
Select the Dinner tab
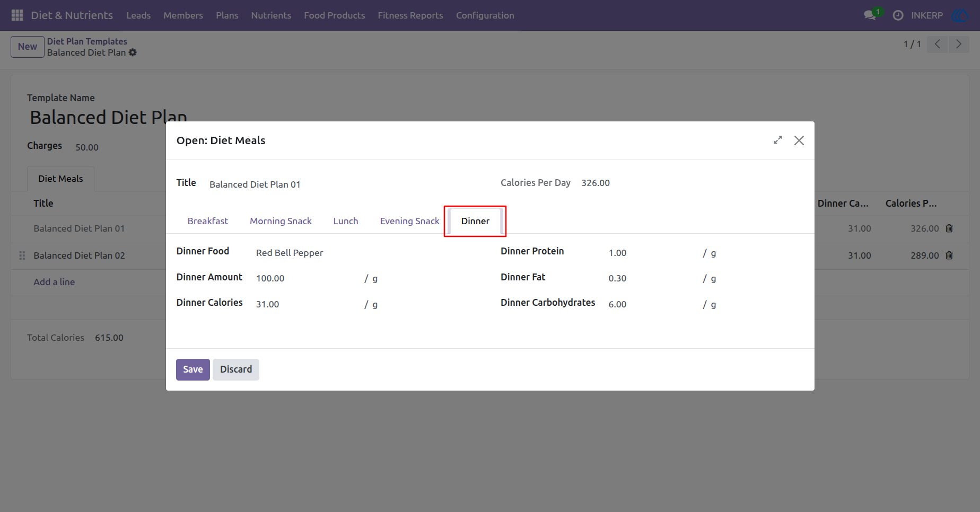pos(475,221)
